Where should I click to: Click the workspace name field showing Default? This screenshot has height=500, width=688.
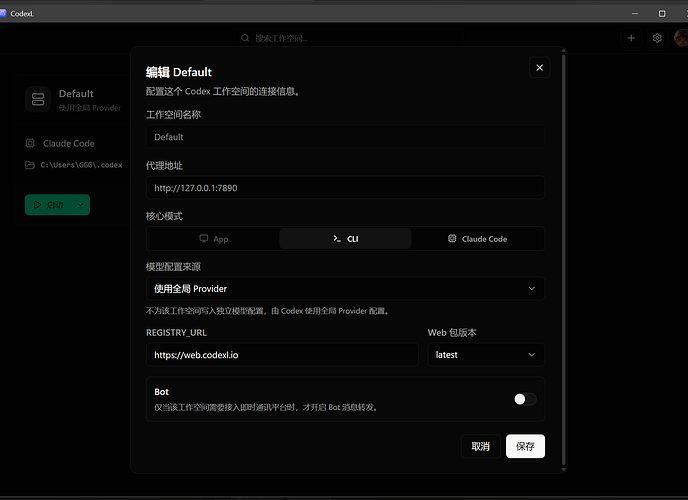(x=345, y=137)
